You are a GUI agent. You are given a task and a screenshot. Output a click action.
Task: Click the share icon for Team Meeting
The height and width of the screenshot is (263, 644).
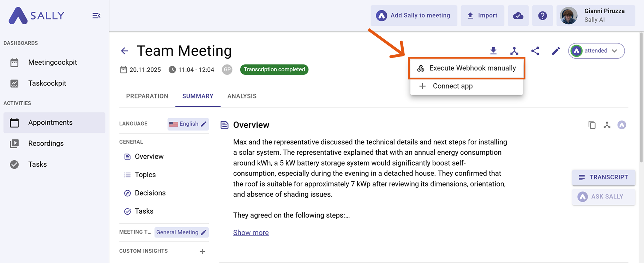(535, 51)
